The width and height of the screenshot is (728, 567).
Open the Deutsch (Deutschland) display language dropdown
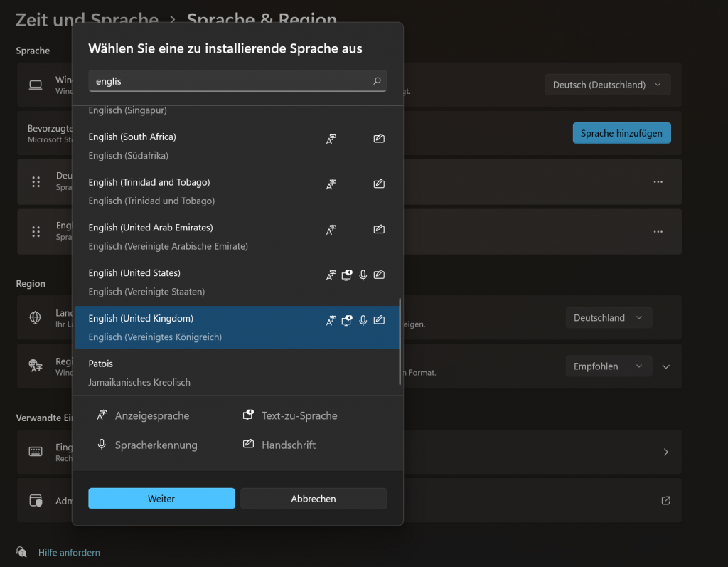[607, 85]
